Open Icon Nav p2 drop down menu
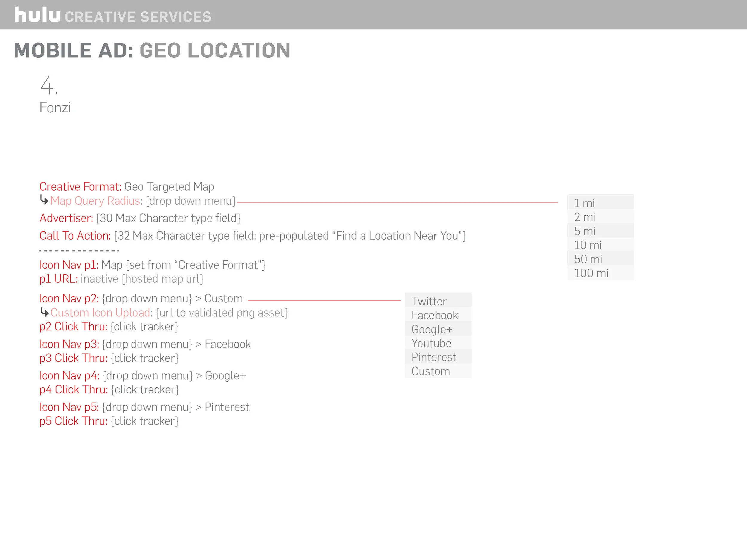This screenshot has width=747, height=560. (147, 298)
